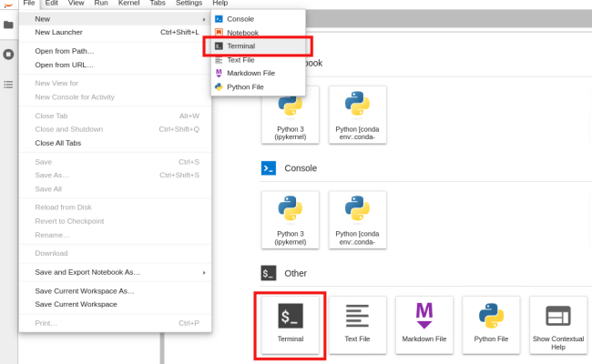Select Python File in the New submenu
The height and width of the screenshot is (364, 592).
click(258, 87)
